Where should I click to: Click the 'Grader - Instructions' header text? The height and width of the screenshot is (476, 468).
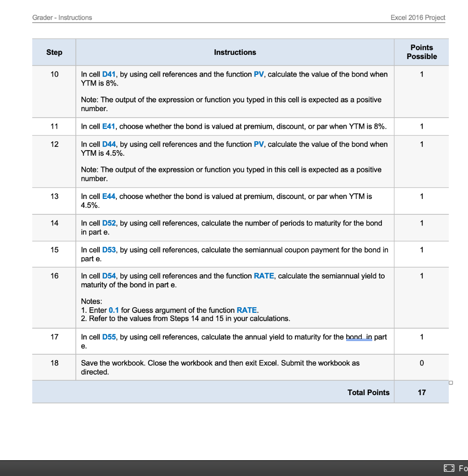(x=61, y=17)
